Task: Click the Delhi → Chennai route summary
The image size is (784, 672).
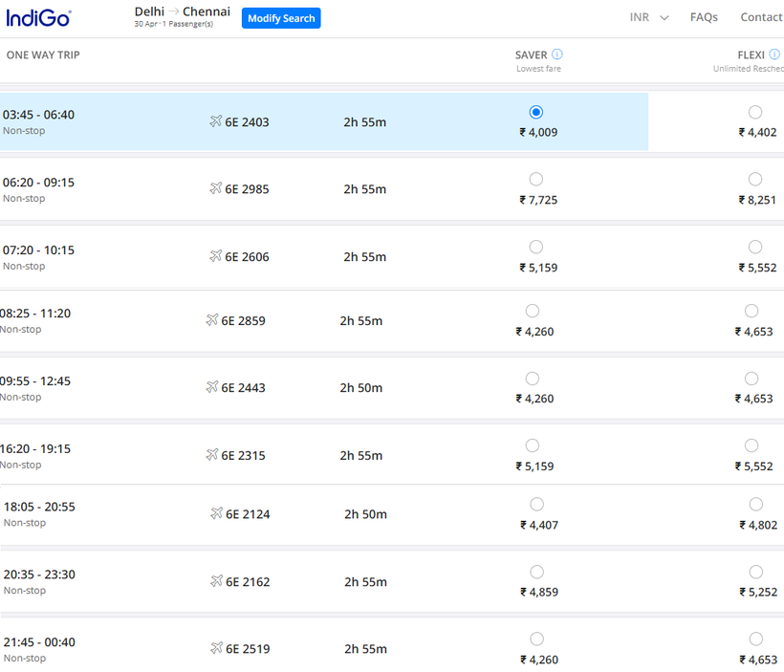Action: (x=182, y=11)
